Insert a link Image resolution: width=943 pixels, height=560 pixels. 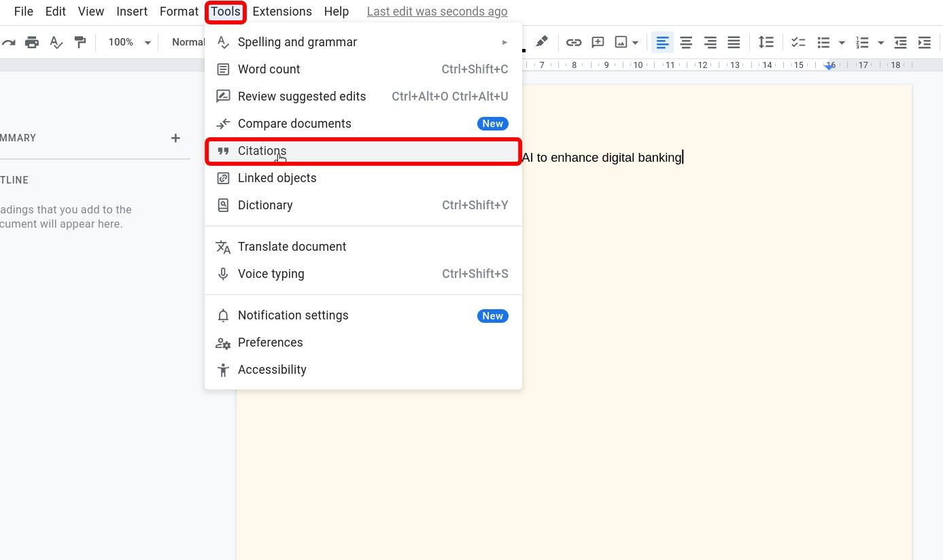(x=574, y=41)
